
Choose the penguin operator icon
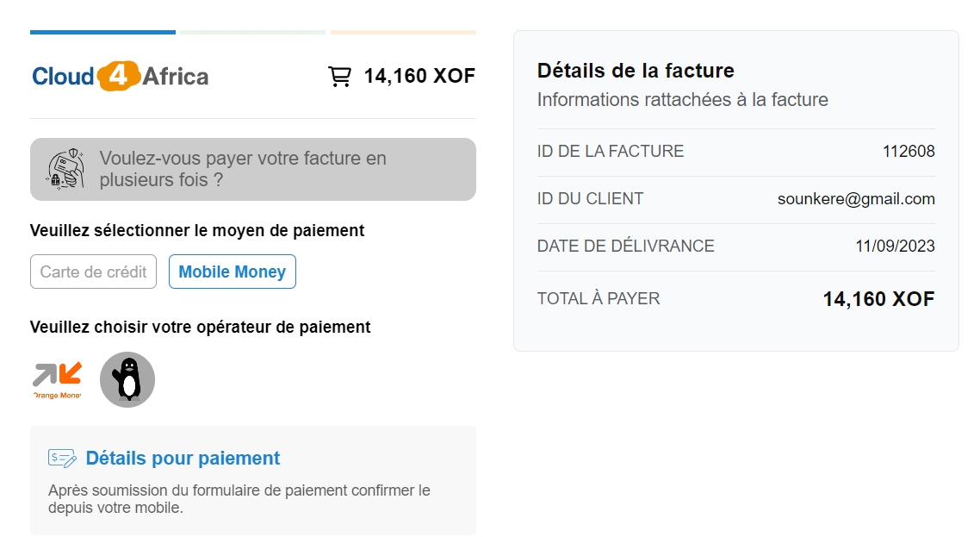point(127,379)
